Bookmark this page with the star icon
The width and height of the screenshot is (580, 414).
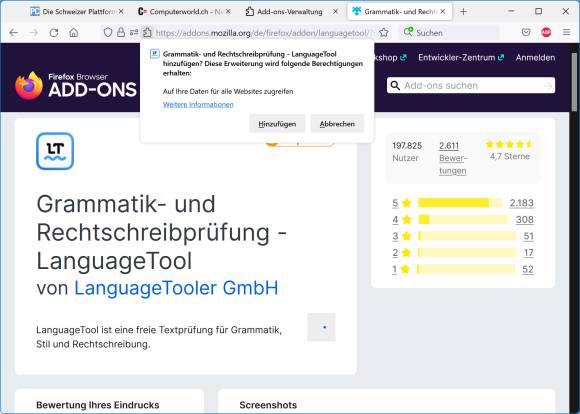(x=384, y=33)
